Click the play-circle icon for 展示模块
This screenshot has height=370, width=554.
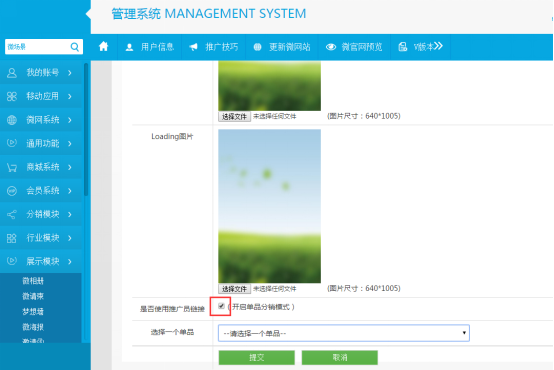pyautogui.click(x=12, y=261)
